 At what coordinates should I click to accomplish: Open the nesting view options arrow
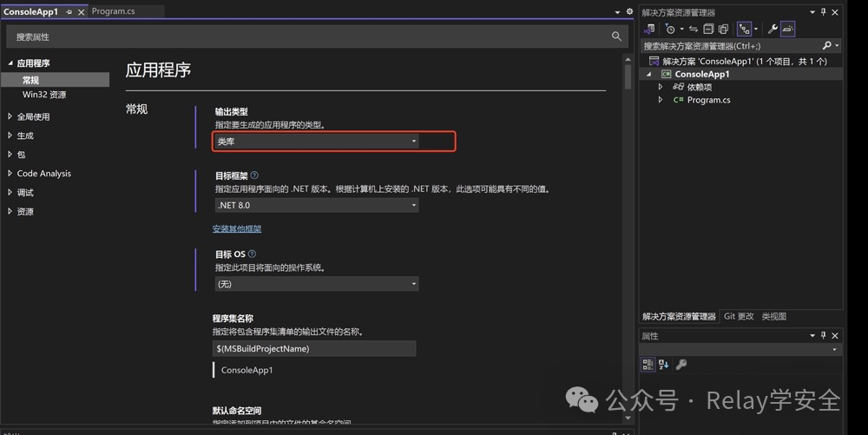click(x=756, y=30)
